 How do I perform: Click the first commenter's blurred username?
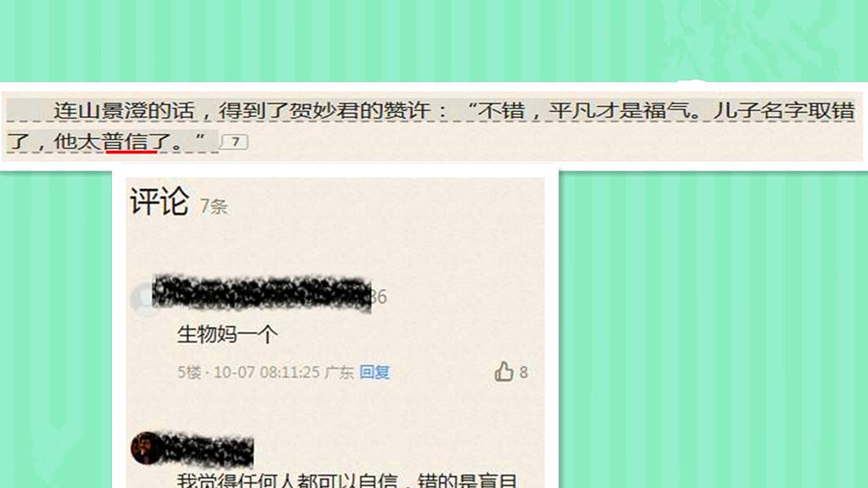[261, 292]
